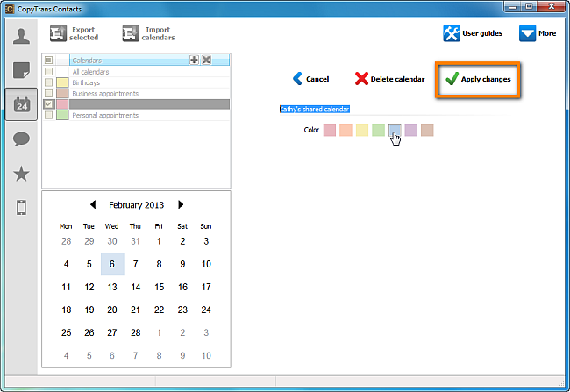Select January 31 in mini calendar

[x=136, y=241]
